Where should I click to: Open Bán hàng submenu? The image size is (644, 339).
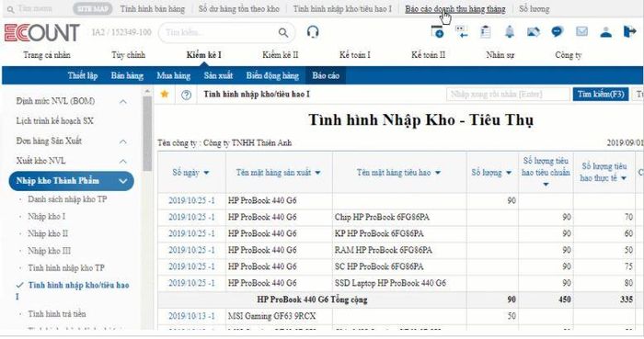click(x=127, y=75)
